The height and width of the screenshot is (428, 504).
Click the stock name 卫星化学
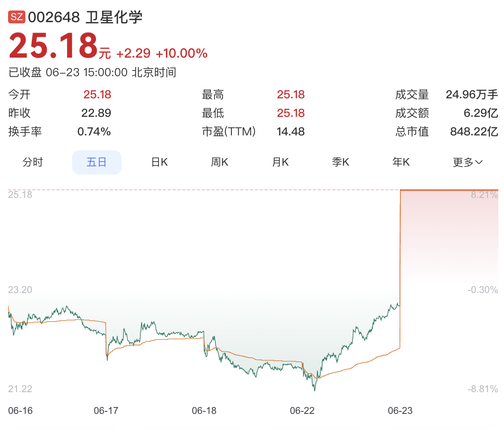pos(114,17)
